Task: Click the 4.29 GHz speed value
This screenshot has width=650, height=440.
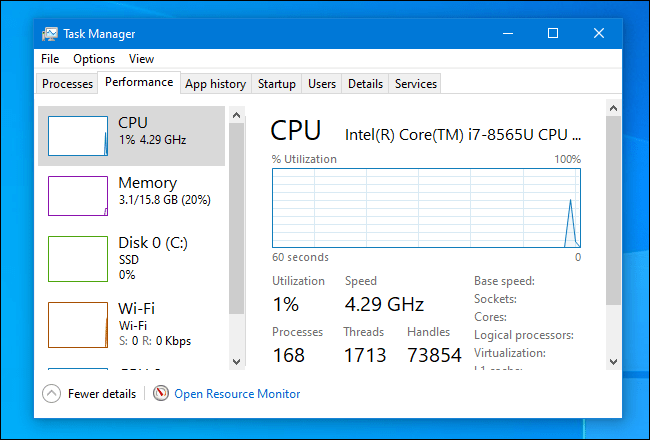Action: tap(384, 304)
